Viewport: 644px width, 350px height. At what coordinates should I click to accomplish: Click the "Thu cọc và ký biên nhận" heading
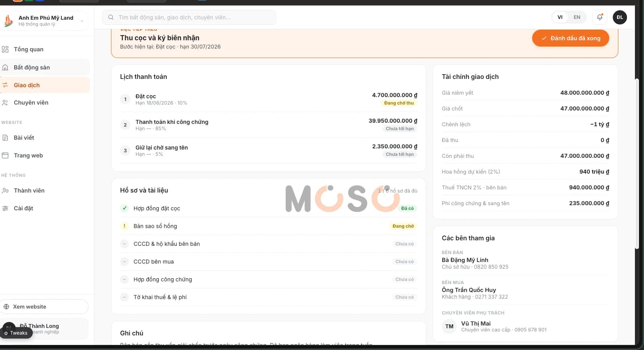click(160, 38)
